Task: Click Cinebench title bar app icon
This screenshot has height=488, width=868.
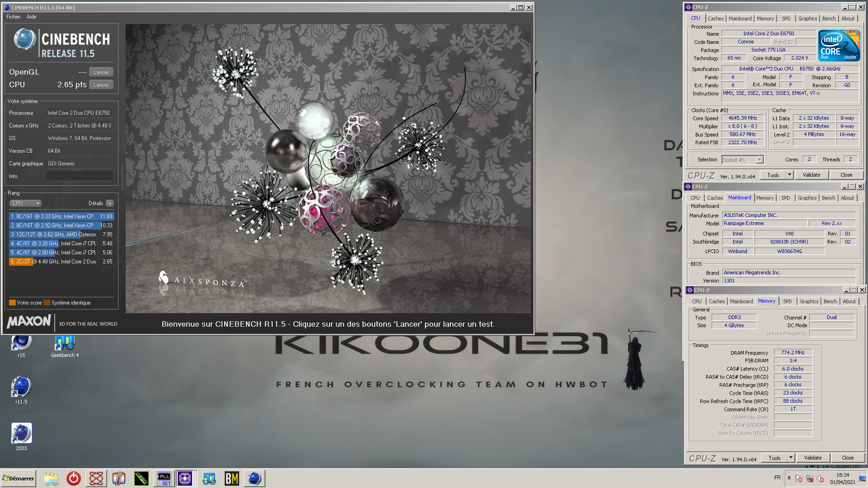Action: [x=7, y=7]
